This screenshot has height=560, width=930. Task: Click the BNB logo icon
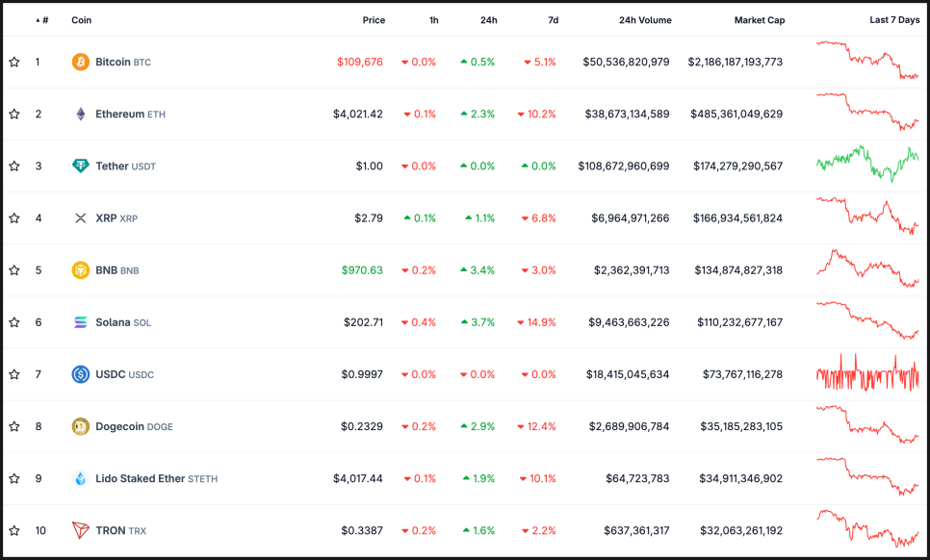pos(81,270)
